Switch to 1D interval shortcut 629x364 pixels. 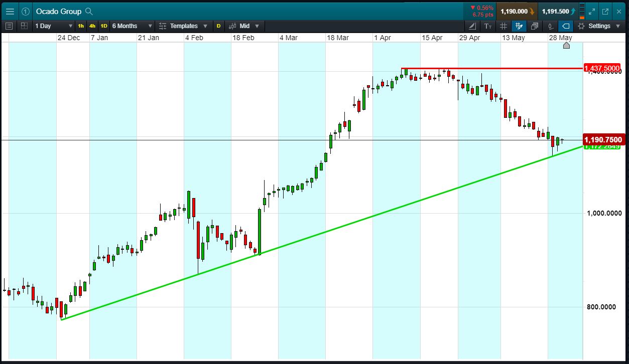coord(104,26)
